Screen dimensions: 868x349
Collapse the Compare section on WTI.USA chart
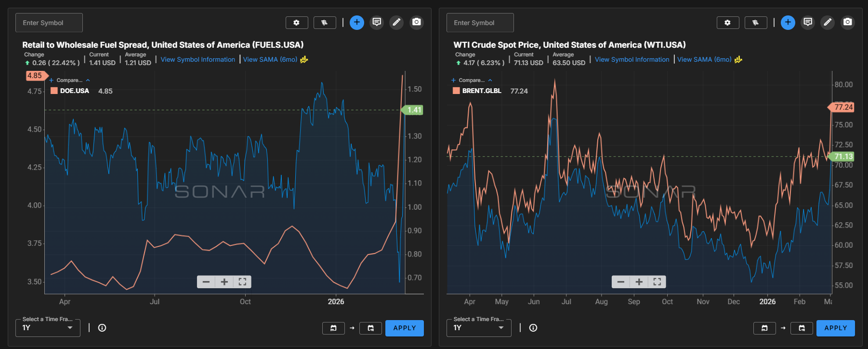click(490, 81)
